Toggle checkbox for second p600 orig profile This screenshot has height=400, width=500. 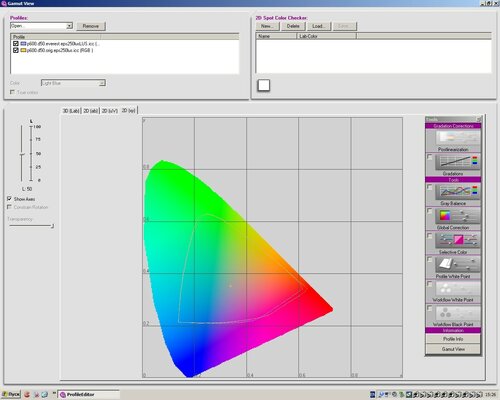(x=16, y=50)
